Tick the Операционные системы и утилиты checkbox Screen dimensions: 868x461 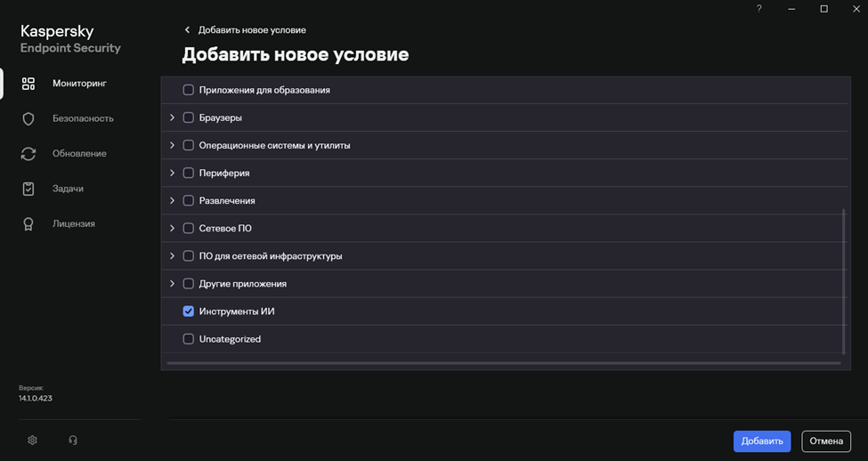(188, 145)
